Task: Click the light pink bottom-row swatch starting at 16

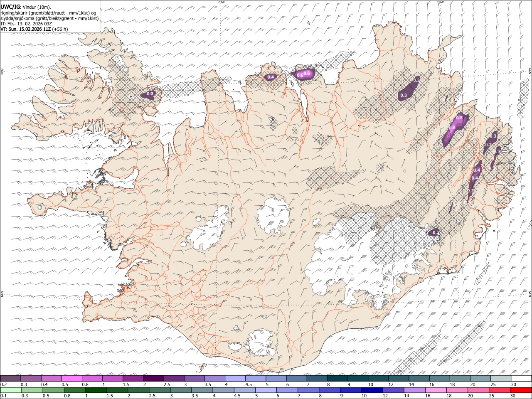Action: click(435, 390)
